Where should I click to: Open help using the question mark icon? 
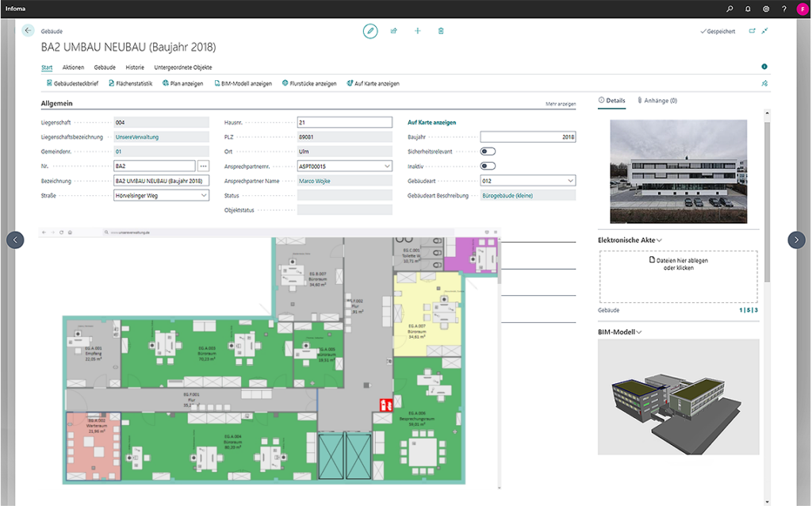coord(783,9)
